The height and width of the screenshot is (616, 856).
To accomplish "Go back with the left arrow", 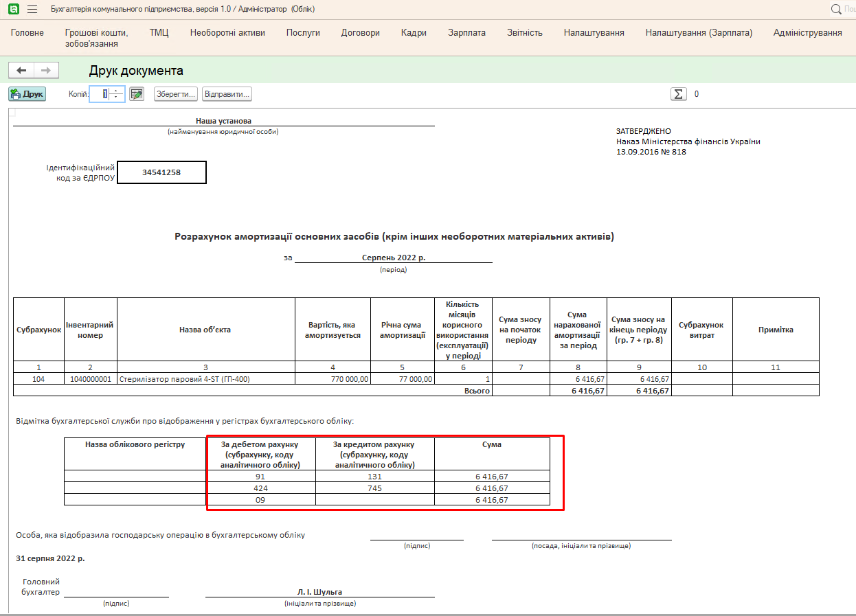I will click(21, 71).
